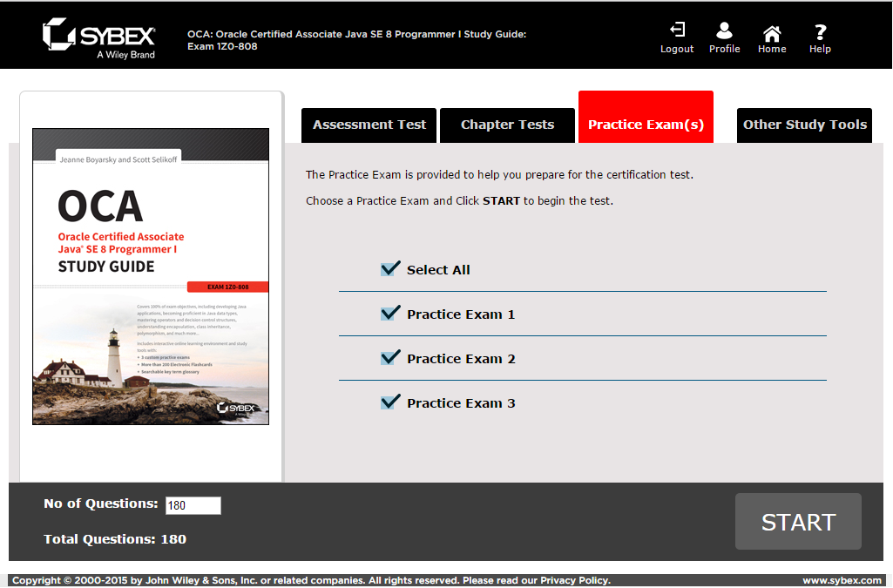Click the Sybex logo in header
The height and width of the screenshot is (588, 893).
[x=99, y=38]
